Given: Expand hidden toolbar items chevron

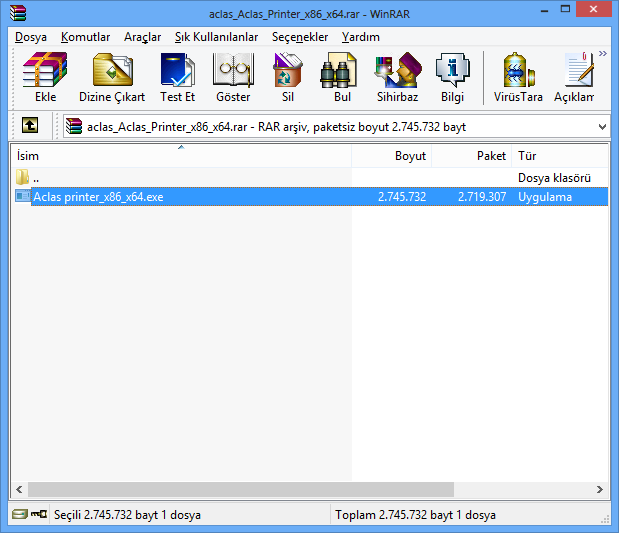Looking at the screenshot, I should (x=602, y=53).
